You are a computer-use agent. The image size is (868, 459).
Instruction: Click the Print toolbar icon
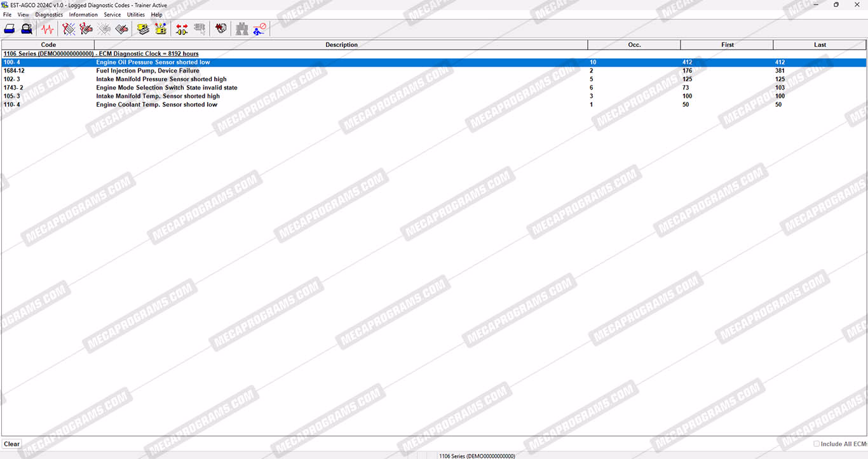pyautogui.click(x=10, y=29)
